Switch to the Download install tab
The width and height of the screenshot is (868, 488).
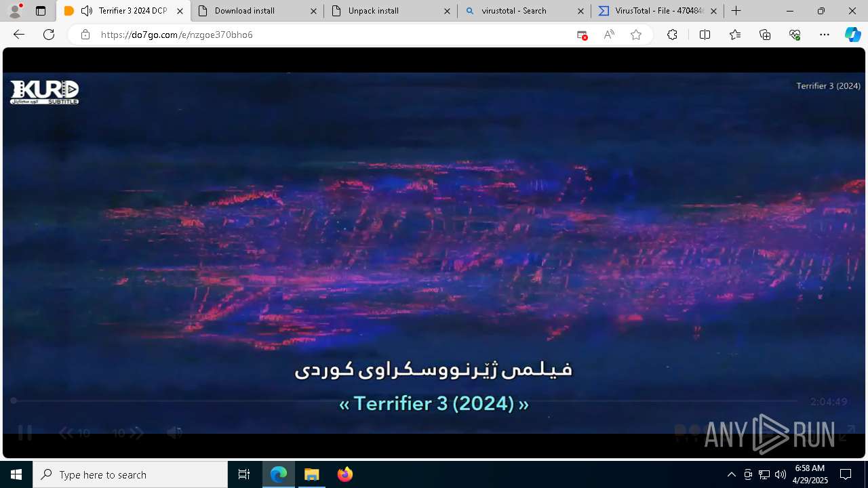click(256, 11)
